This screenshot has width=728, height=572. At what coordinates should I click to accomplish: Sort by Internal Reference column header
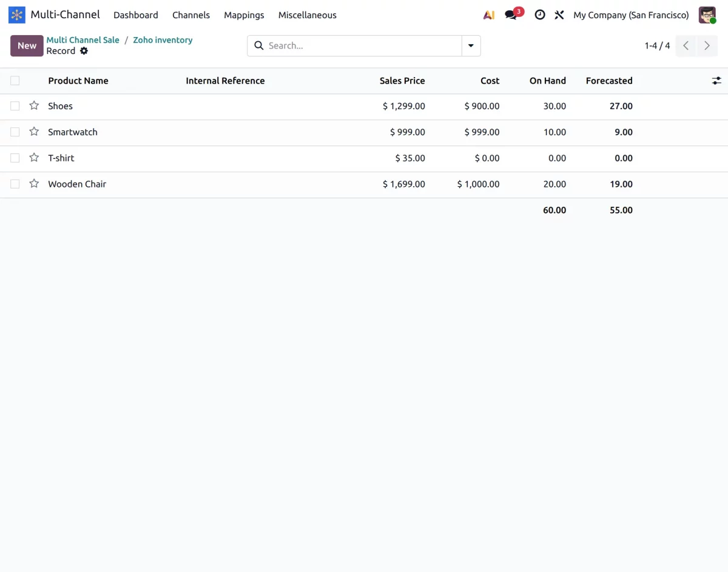(x=225, y=81)
